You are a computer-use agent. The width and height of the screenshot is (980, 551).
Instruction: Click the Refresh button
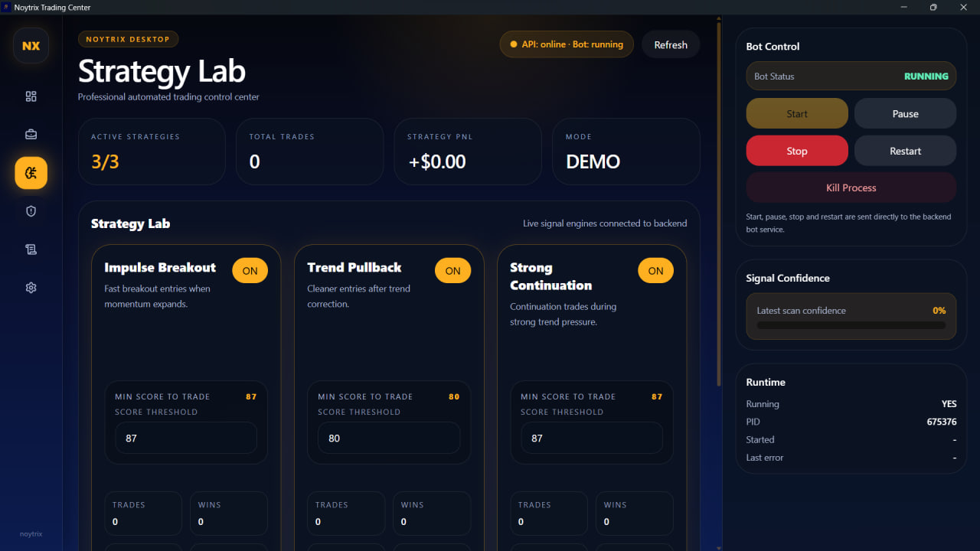coord(671,45)
